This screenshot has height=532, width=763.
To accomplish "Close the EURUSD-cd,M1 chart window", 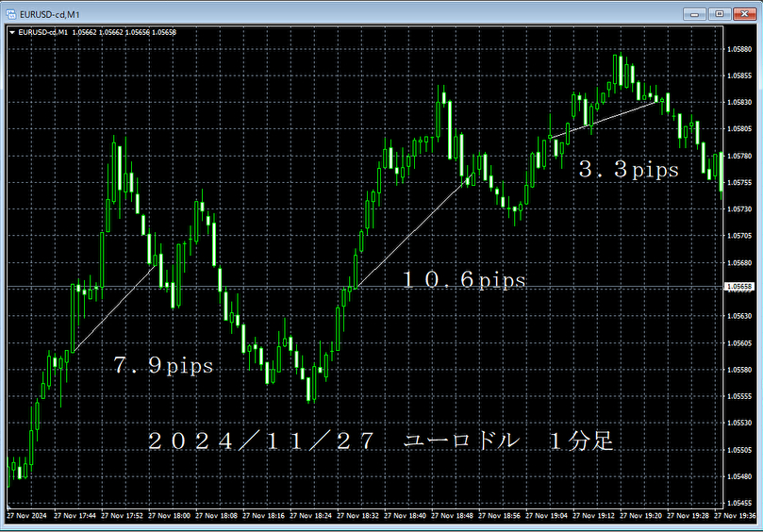I will click(743, 13).
